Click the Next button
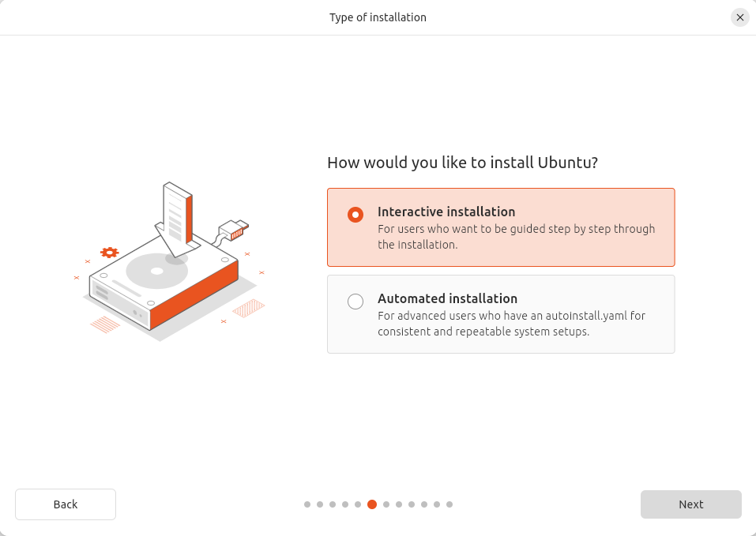 click(x=690, y=504)
